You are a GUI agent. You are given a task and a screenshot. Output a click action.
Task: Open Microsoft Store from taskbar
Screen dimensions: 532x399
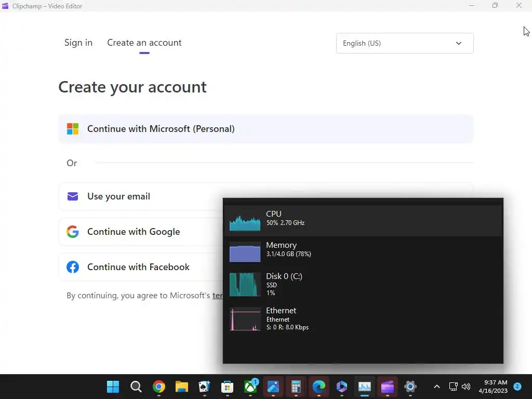pyautogui.click(x=228, y=387)
